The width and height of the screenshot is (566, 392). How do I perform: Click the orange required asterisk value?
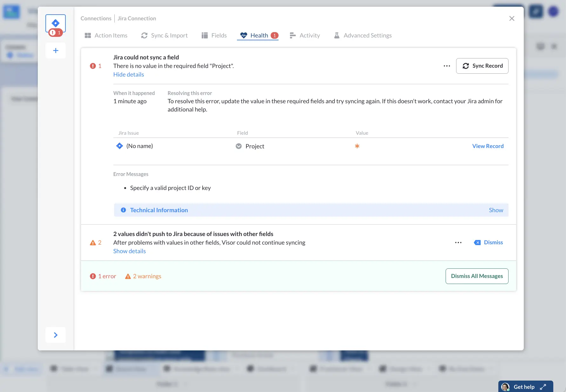[x=357, y=146]
